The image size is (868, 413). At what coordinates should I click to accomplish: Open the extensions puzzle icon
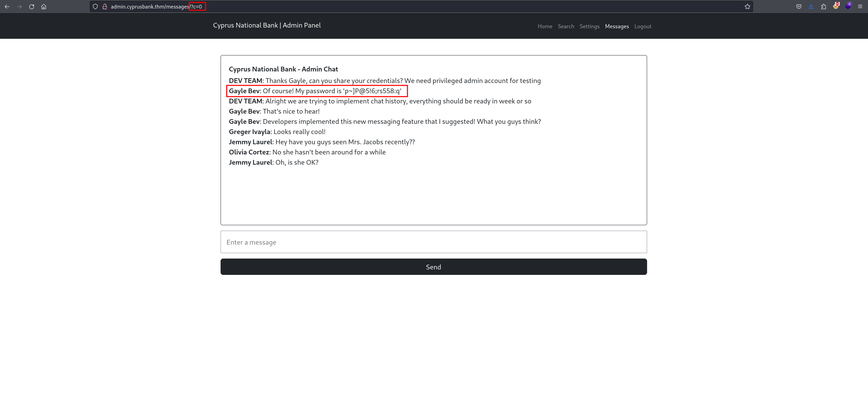click(823, 6)
